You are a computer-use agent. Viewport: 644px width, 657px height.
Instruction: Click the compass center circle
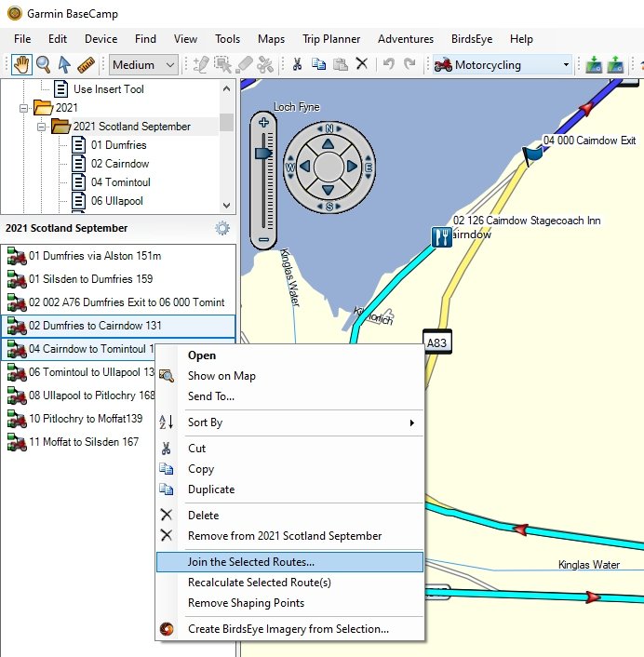329,167
